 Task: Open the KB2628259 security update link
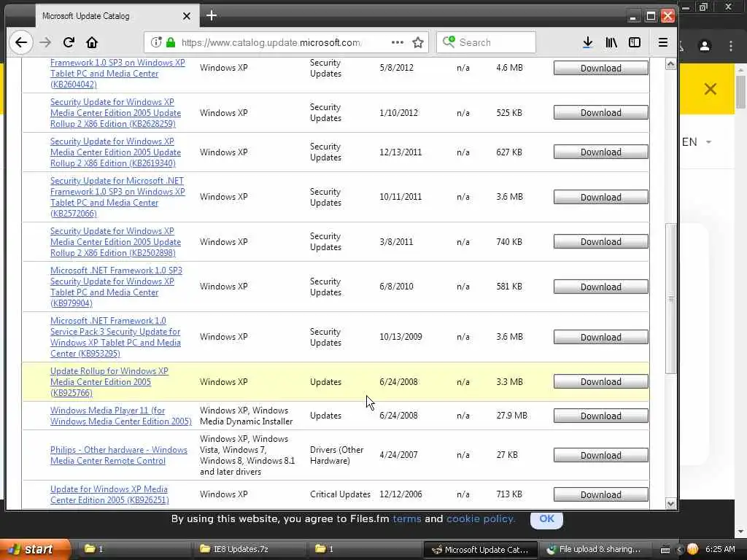click(116, 113)
